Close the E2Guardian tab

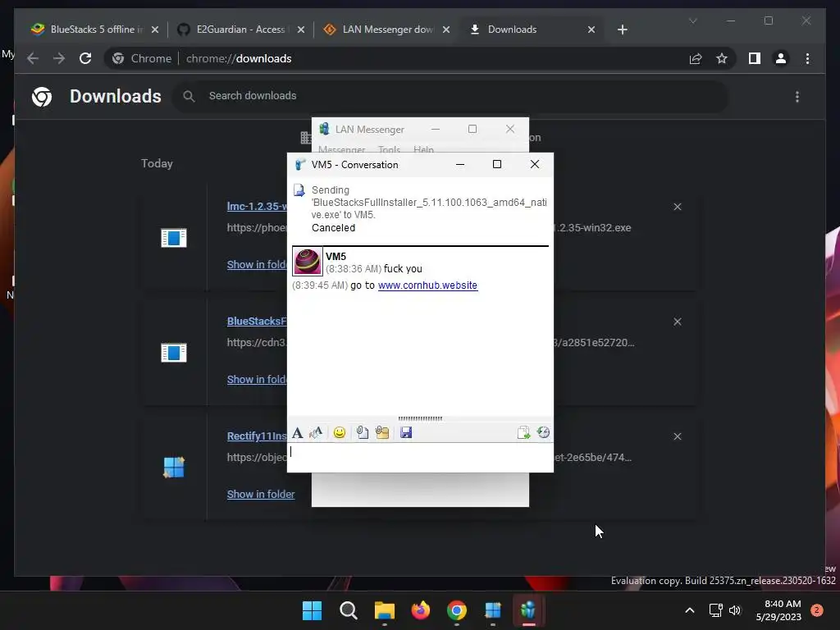coord(301,30)
